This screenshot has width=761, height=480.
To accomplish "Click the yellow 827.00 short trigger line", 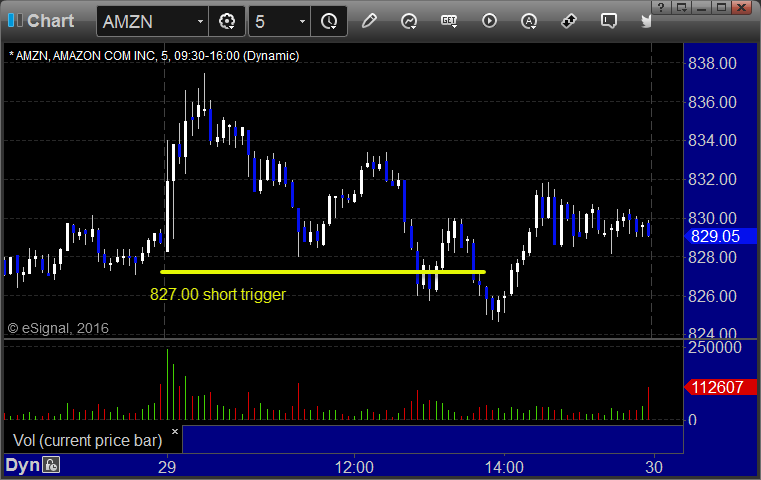I will (323, 272).
